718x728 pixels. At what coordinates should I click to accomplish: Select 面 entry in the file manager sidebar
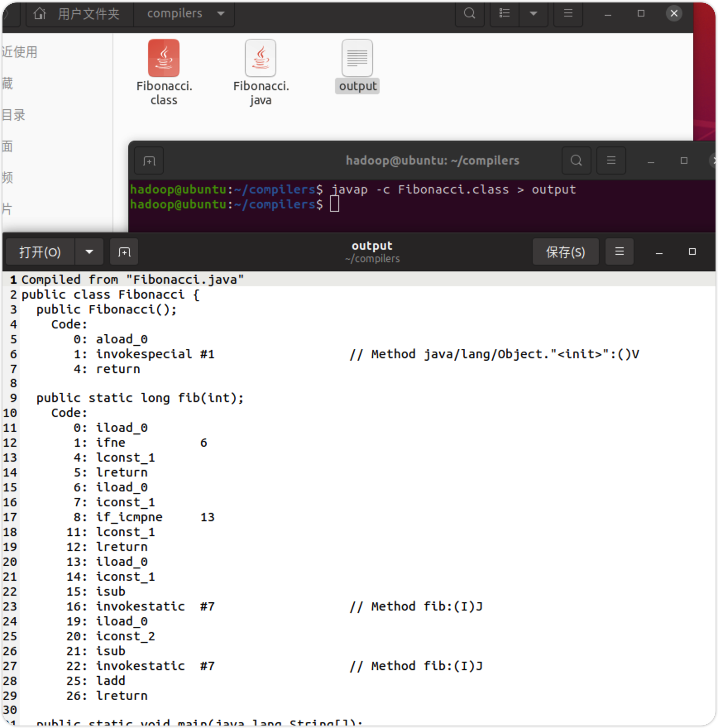click(7, 146)
